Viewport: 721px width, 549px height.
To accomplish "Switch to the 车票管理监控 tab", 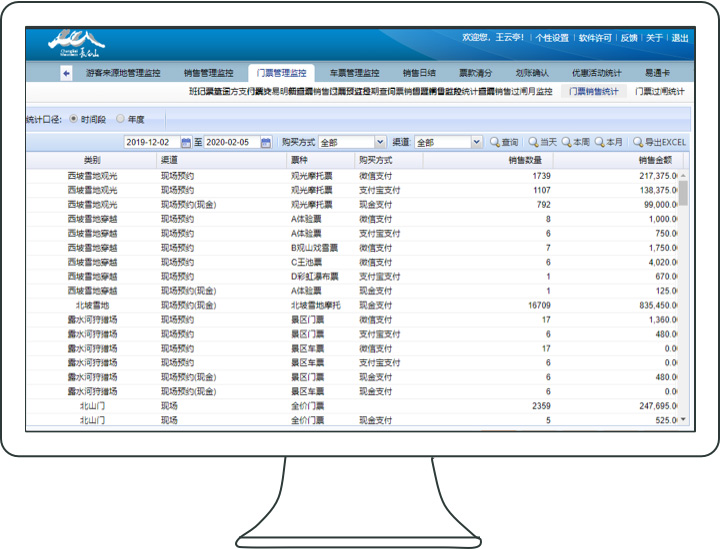I will point(354,73).
